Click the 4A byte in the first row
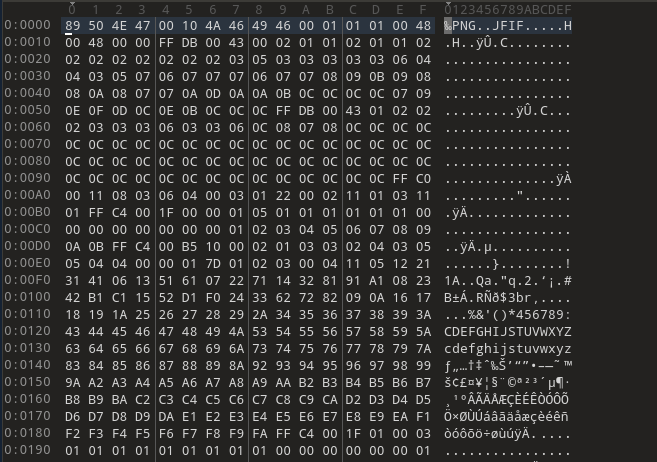 tap(213, 26)
